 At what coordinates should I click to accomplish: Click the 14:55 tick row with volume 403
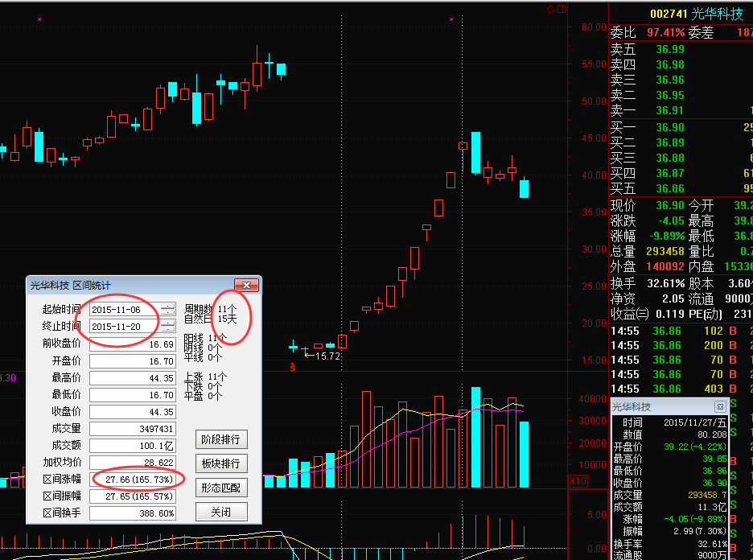681,389
